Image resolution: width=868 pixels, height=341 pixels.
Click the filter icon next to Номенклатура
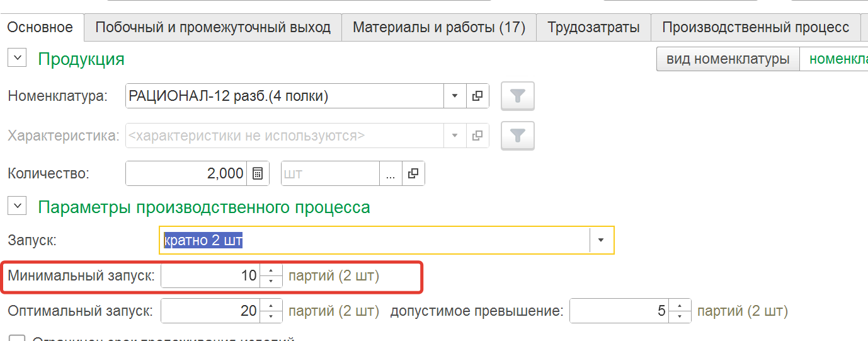[517, 96]
